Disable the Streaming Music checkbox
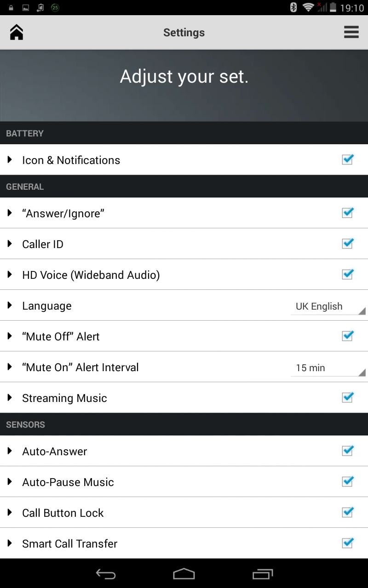 [x=347, y=397]
